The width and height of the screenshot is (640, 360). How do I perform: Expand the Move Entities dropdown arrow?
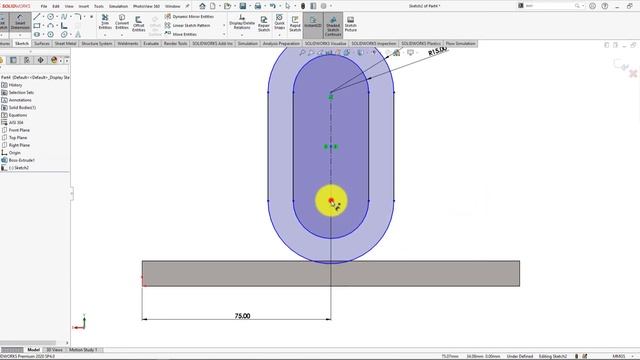tap(224, 34)
